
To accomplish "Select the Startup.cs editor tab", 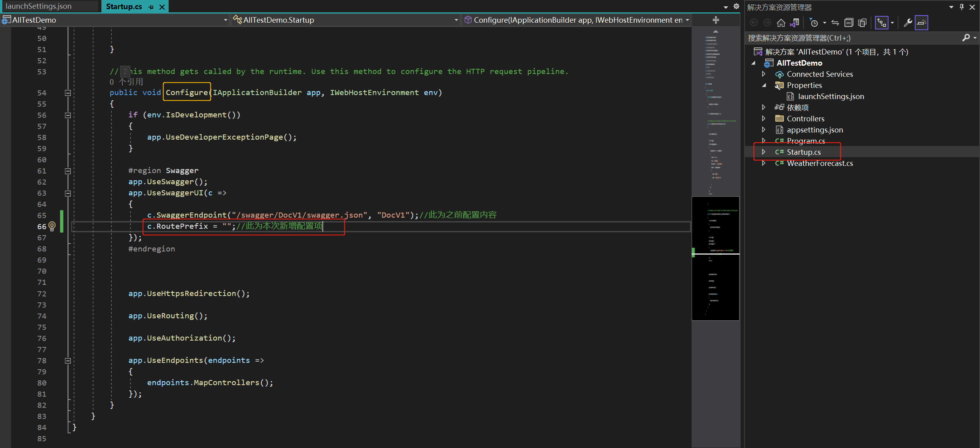I will pos(124,6).
